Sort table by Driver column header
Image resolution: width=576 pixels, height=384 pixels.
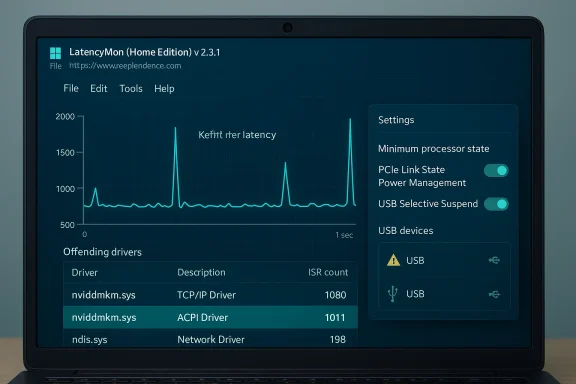point(84,273)
